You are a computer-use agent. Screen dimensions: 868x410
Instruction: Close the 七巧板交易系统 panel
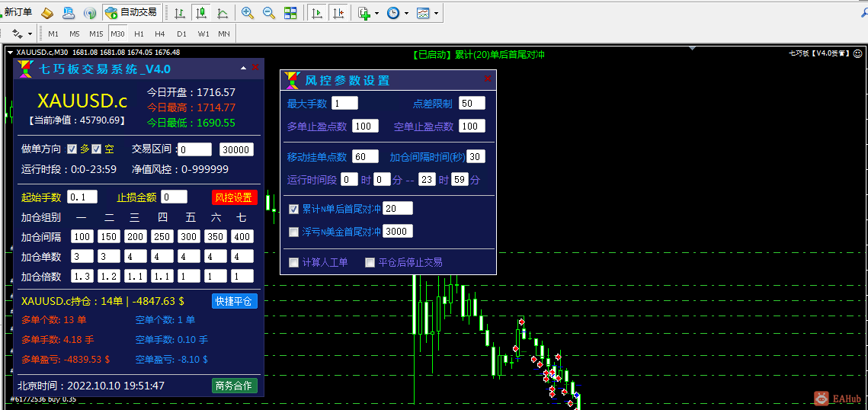[255, 67]
